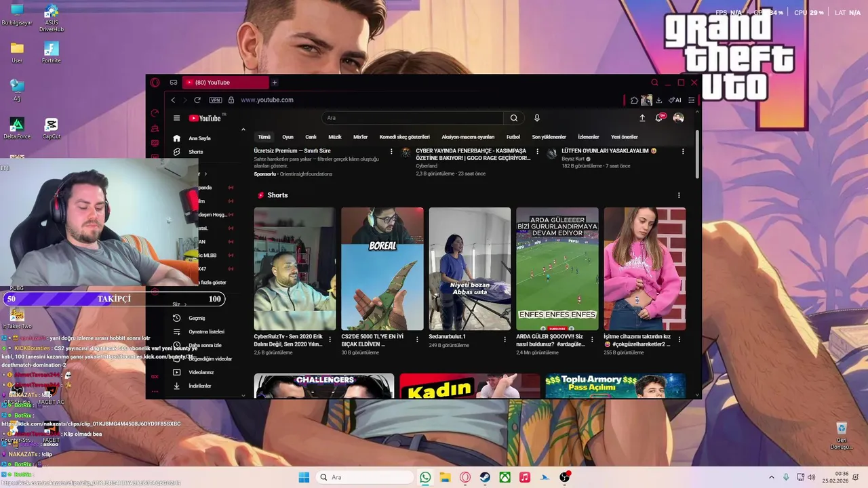
Task: Open the browser extensions cube icon
Action: pos(634,100)
